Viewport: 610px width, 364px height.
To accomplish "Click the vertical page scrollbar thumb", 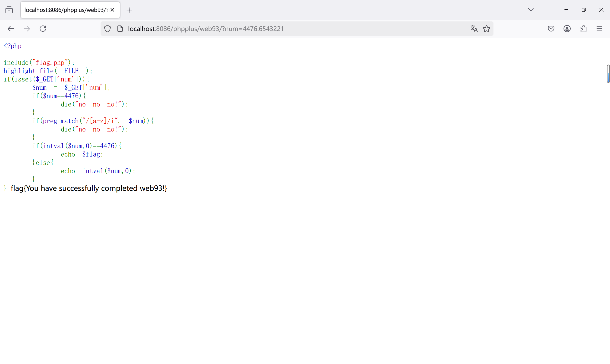I will (x=608, y=74).
